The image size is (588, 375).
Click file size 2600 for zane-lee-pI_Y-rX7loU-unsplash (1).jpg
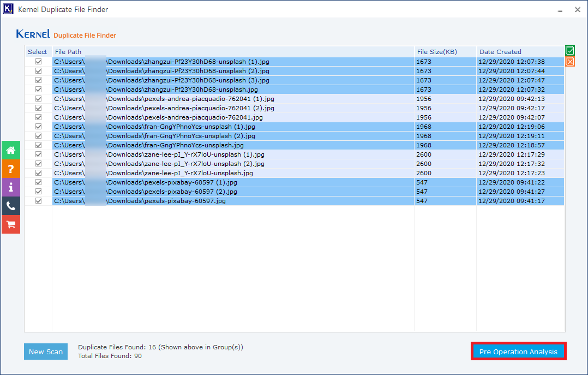click(424, 154)
